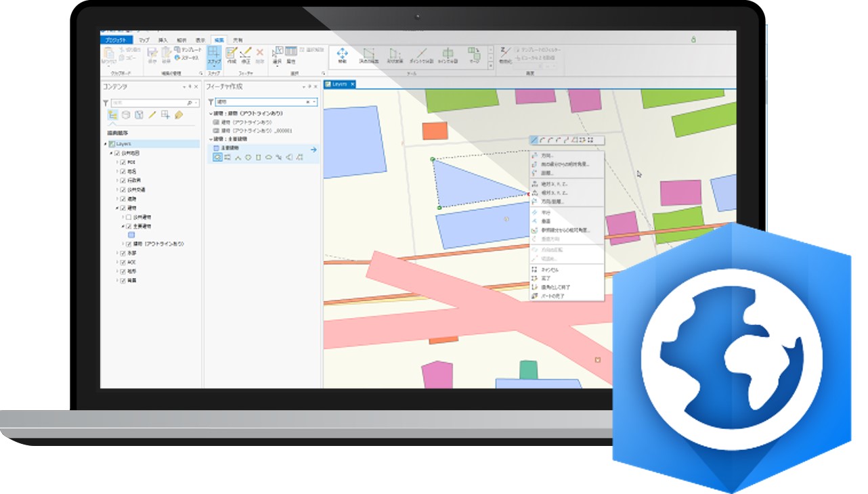This screenshot has width=868, height=494.
Task: Click the List By Drawing Order icon
Action: 113,115
